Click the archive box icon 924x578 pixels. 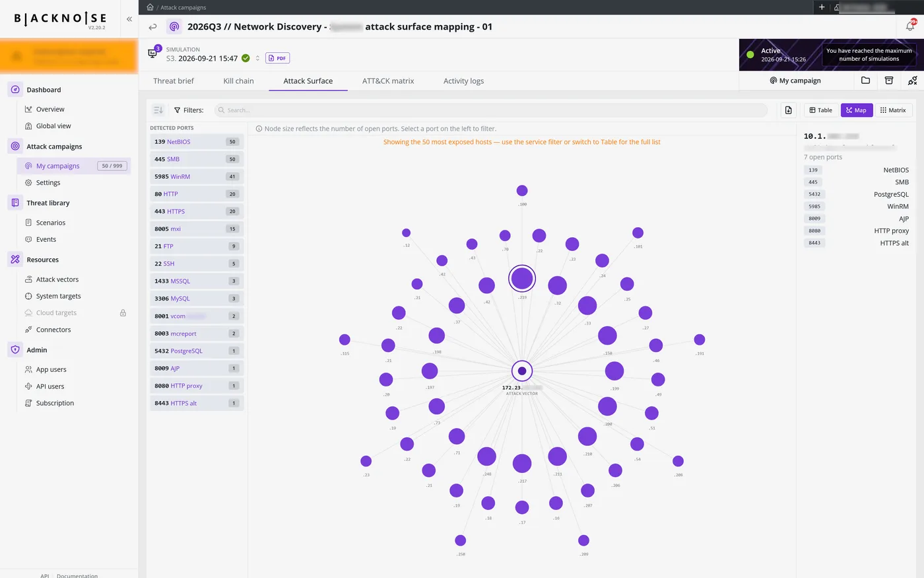coord(889,81)
